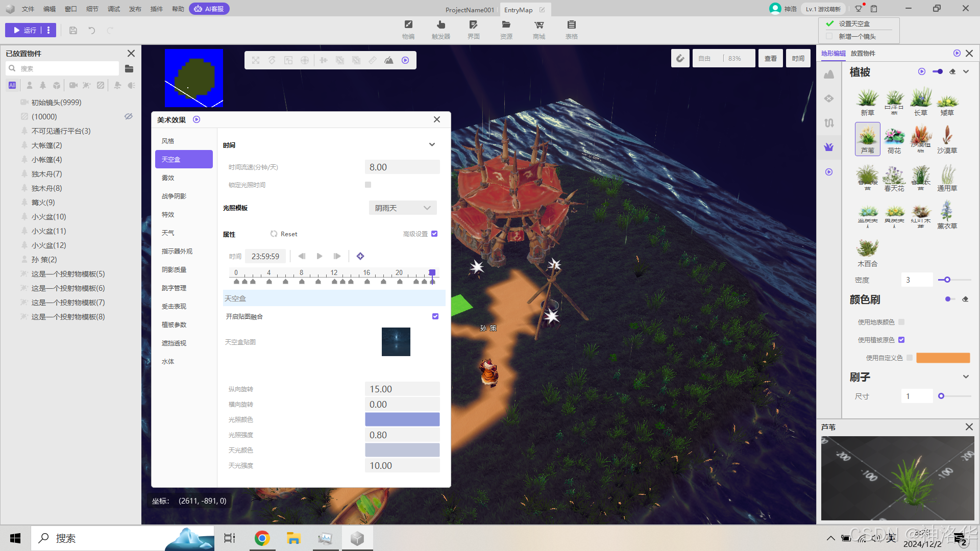Collapse the 时间 section chevron

[432, 145]
